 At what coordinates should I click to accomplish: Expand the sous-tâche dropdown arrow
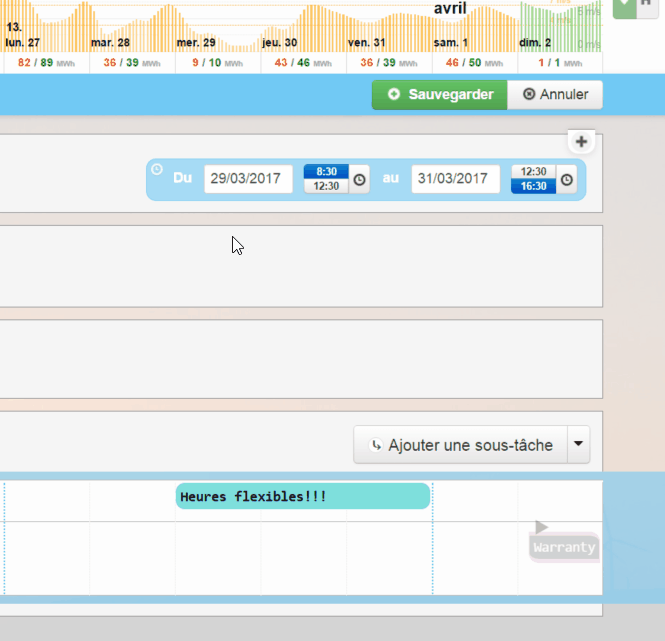click(579, 445)
